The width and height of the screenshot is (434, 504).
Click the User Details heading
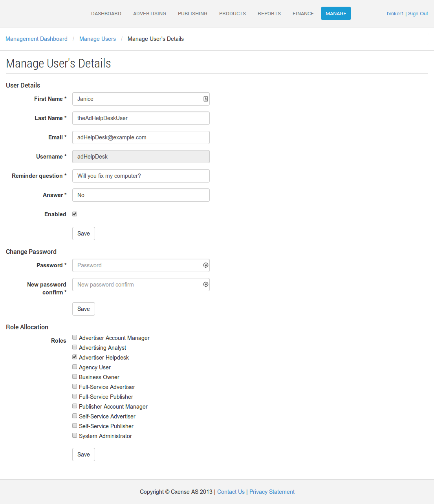(x=23, y=85)
